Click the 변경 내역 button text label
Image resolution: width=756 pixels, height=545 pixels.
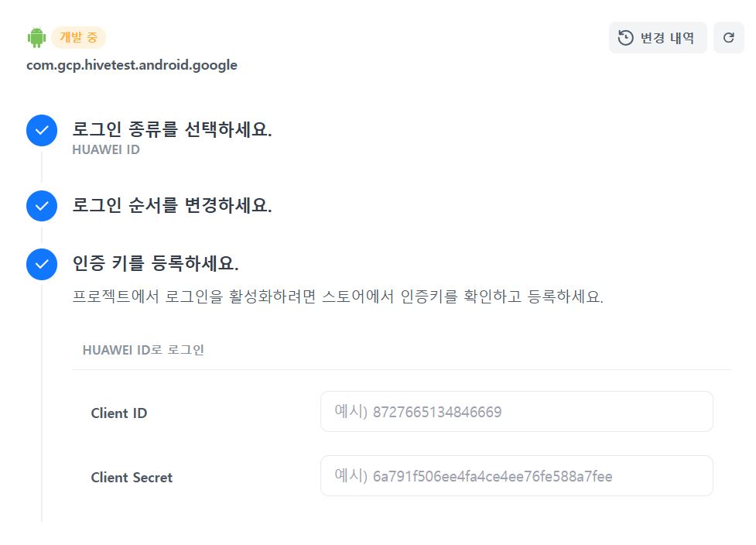click(x=667, y=37)
